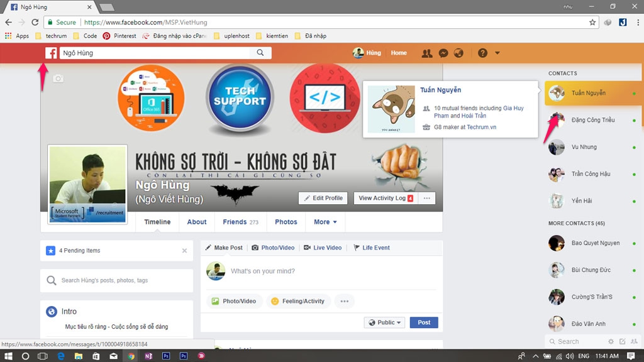The width and height of the screenshot is (644, 362).
Task: Switch to the Photos tab
Action: (286, 222)
